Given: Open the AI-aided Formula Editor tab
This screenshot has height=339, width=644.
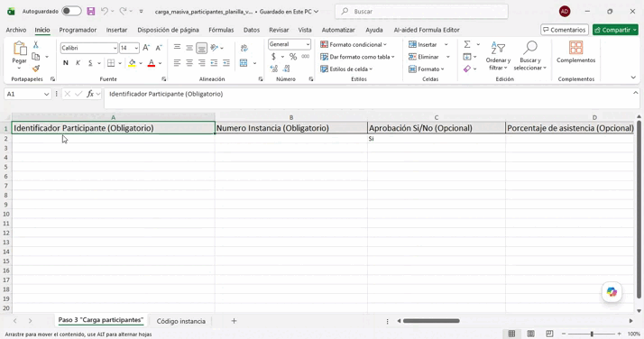Looking at the screenshot, I should [427, 30].
